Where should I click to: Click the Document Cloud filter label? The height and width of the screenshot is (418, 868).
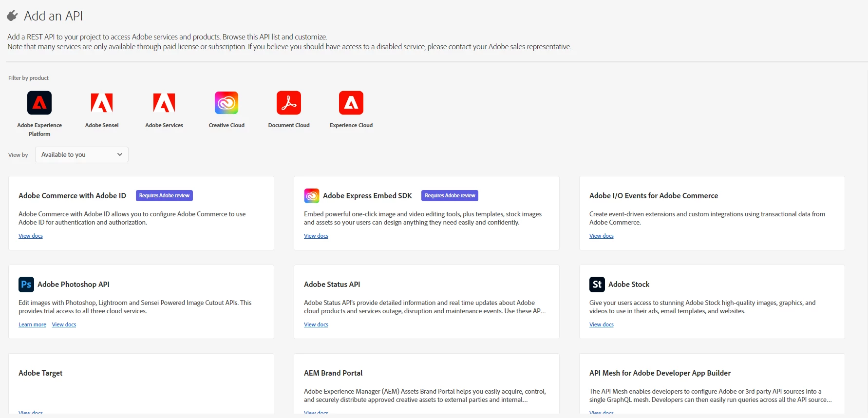[289, 125]
